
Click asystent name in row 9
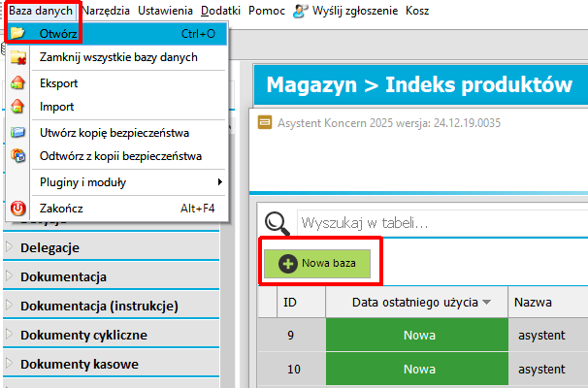click(541, 336)
